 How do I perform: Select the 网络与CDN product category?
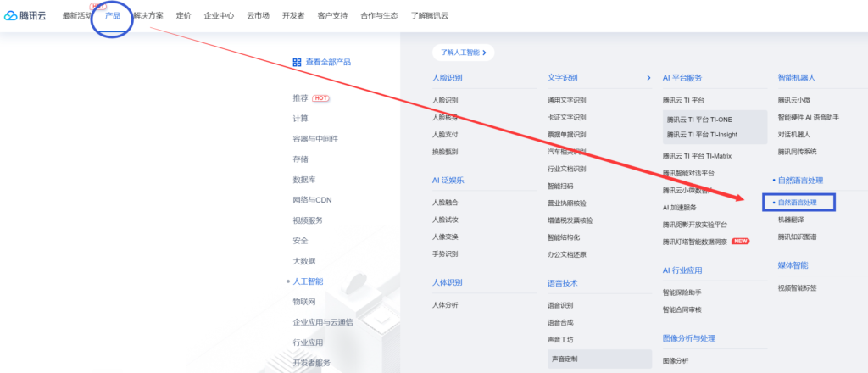312,200
